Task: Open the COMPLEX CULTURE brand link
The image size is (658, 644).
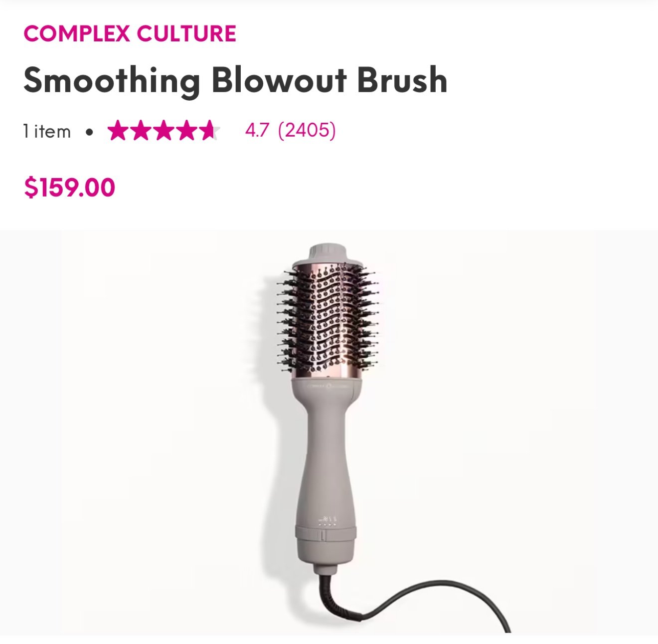Action: tap(130, 33)
